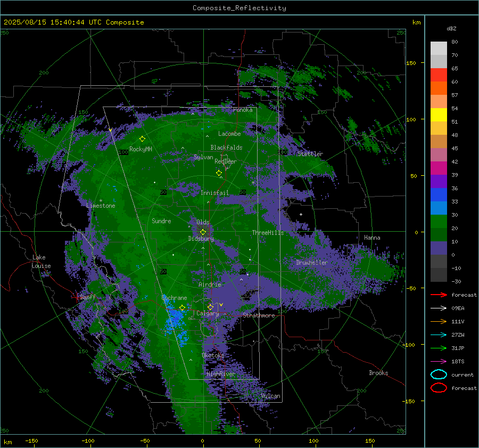Click the Blackfalds town label
The width and height of the screenshot is (479, 448).
pos(226,148)
